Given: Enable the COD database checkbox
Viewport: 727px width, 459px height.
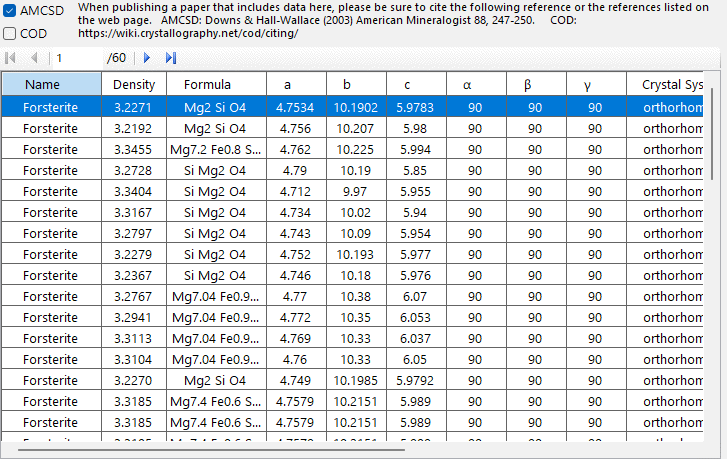Looking at the screenshot, I should pos(9,33).
